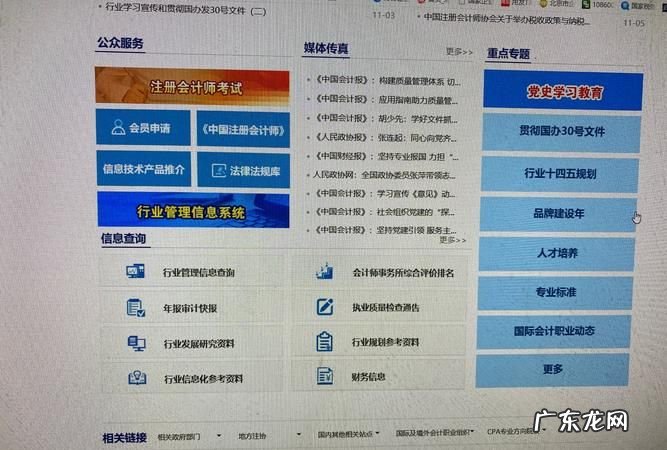Open 行业管理信息查询 link
This screenshot has width=667, height=450.
click(199, 273)
